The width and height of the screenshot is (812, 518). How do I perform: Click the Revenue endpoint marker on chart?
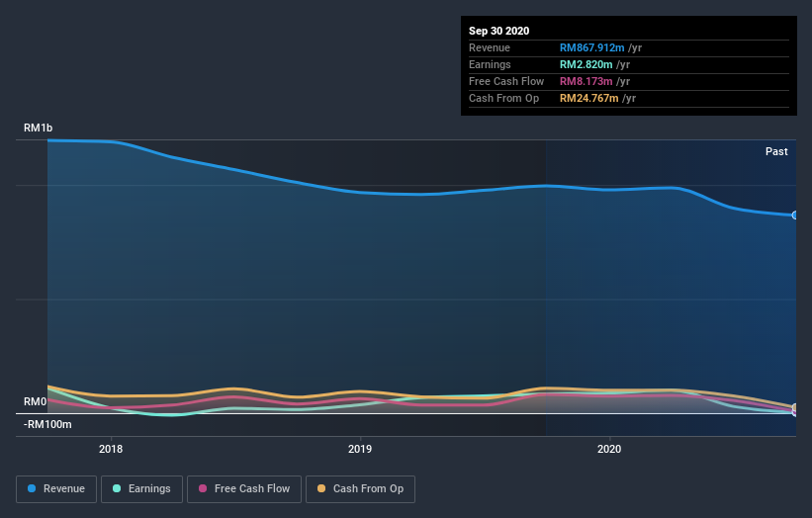click(x=795, y=216)
